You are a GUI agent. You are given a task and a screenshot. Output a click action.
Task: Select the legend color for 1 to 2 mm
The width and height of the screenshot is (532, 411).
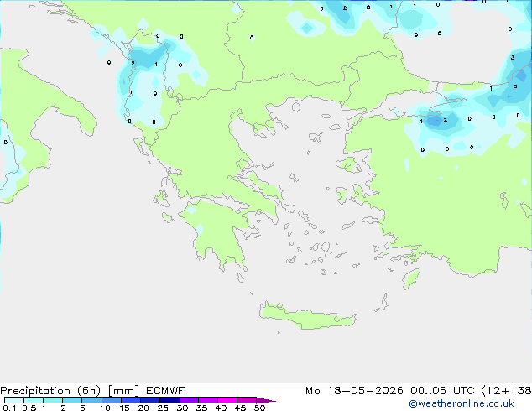(x=53, y=400)
